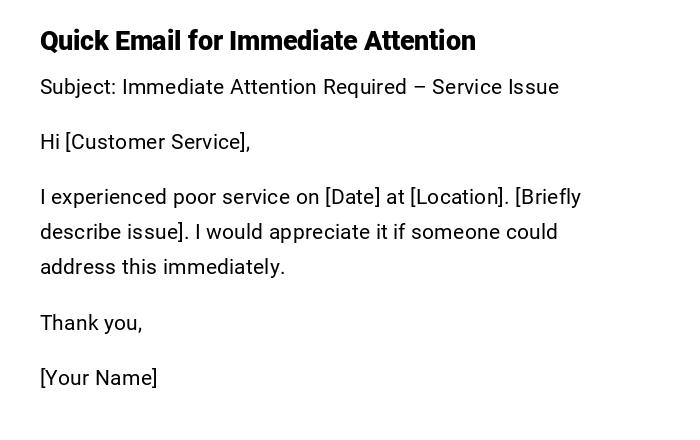Click the '[Briefly' placeholder text
The image size is (700, 440).
click(548, 197)
